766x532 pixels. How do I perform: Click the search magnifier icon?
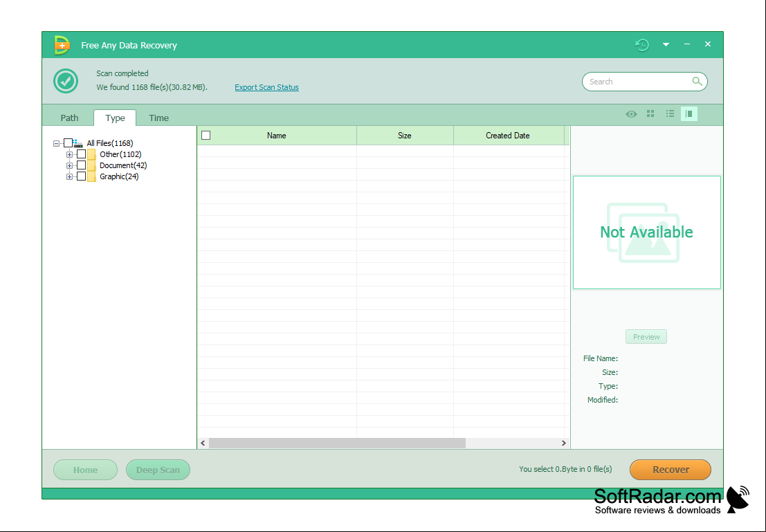coord(697,82)
